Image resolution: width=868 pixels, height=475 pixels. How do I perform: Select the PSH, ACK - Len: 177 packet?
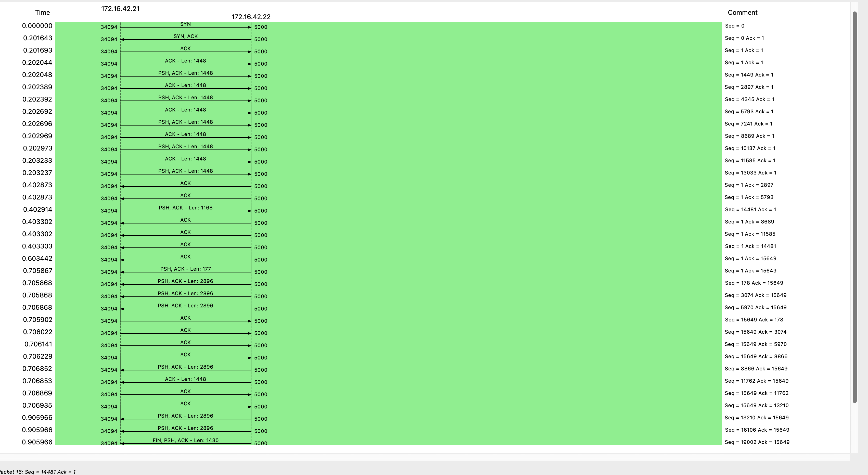(185, 271)
